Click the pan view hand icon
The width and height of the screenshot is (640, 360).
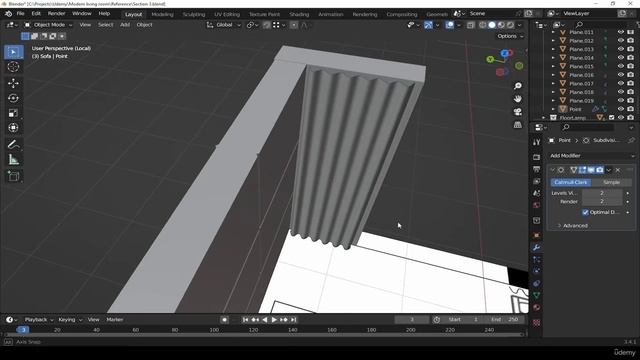[518, 99]
